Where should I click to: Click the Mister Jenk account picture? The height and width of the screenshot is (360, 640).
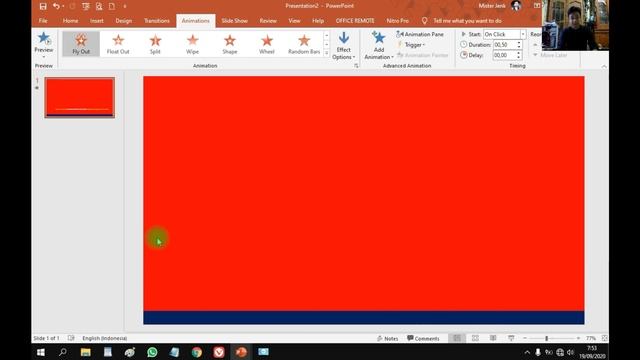tap(516, 6)
